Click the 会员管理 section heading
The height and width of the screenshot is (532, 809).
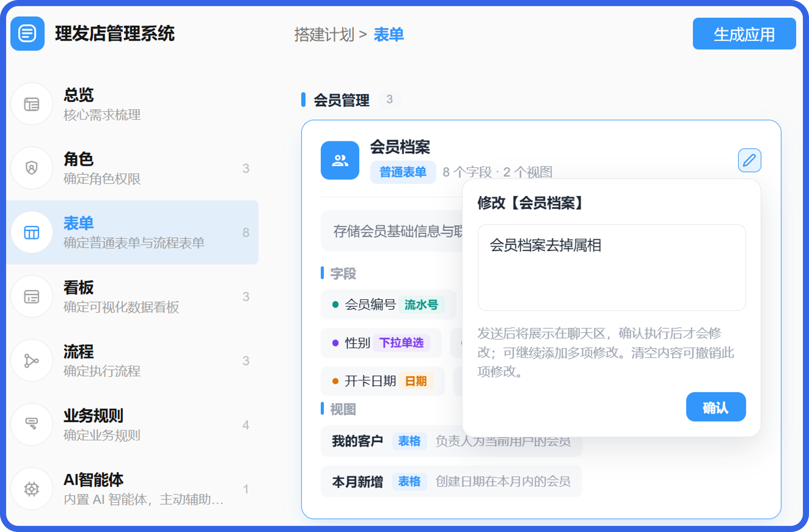(x=341, y=100)
